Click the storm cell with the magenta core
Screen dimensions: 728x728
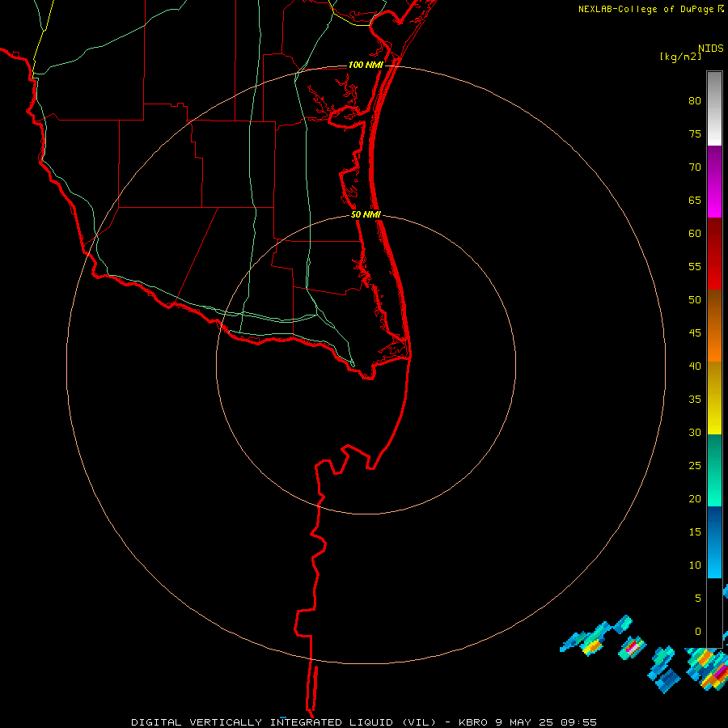coord(633,647)
